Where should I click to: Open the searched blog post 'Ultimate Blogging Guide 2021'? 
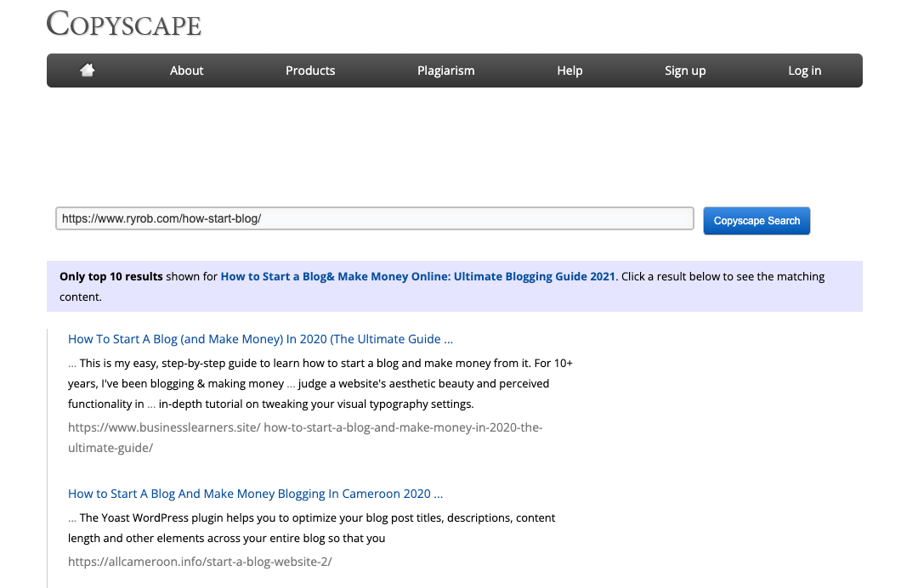click(417, 276)
